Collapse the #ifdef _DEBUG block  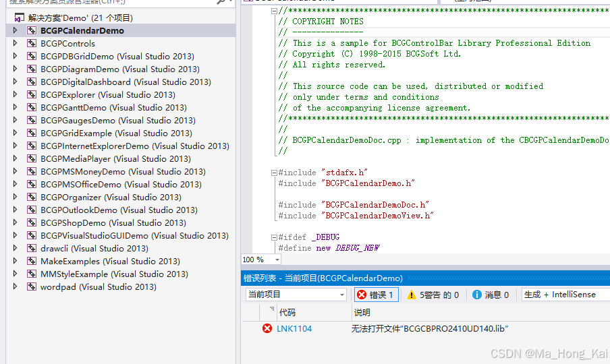click(x=274, y=237)
